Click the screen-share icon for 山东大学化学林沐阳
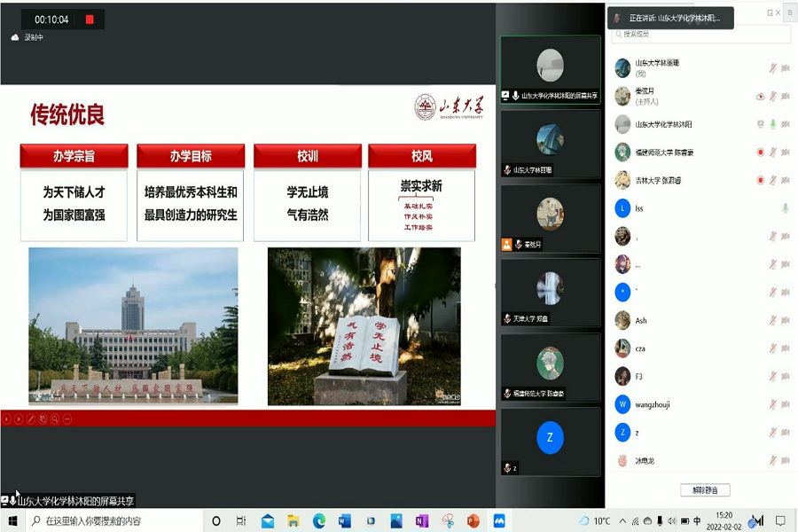The height and width of the screenshot is (532, 798). [x=761, y=124]
